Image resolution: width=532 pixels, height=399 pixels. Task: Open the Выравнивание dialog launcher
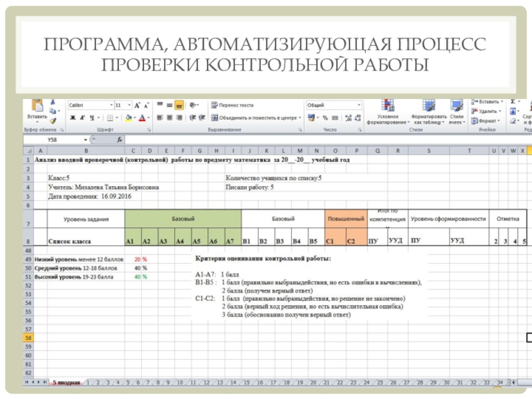pos(300,130)
